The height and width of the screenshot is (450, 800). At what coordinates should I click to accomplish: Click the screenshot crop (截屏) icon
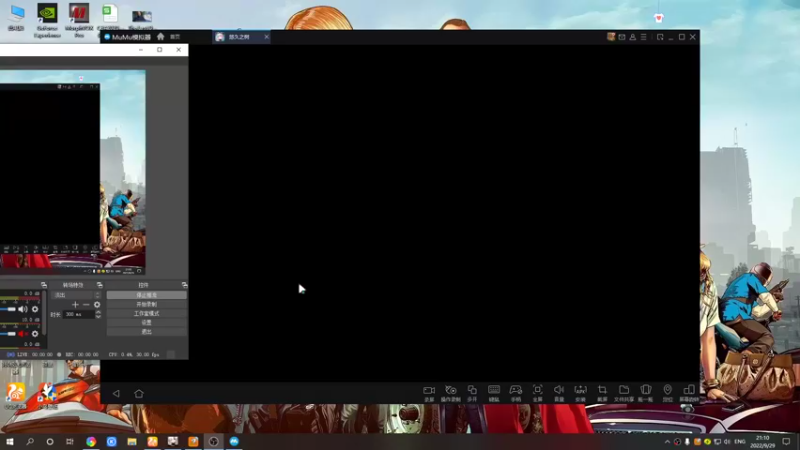[x=603, y=390]
